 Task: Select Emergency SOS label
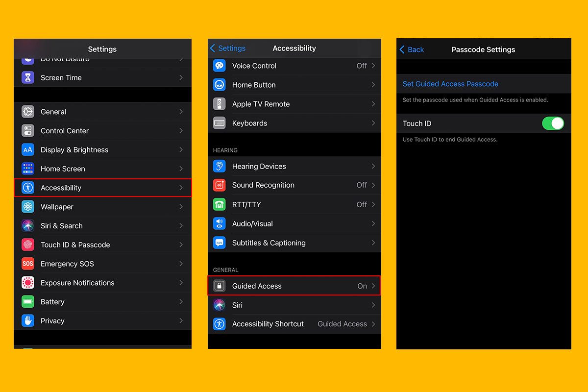67,264
